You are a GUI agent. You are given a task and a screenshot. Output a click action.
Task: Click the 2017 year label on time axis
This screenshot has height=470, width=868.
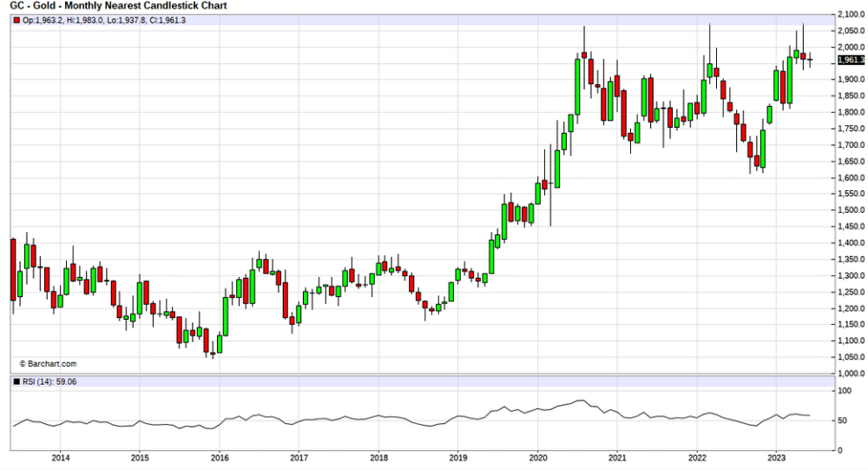(x=299, y=458)
